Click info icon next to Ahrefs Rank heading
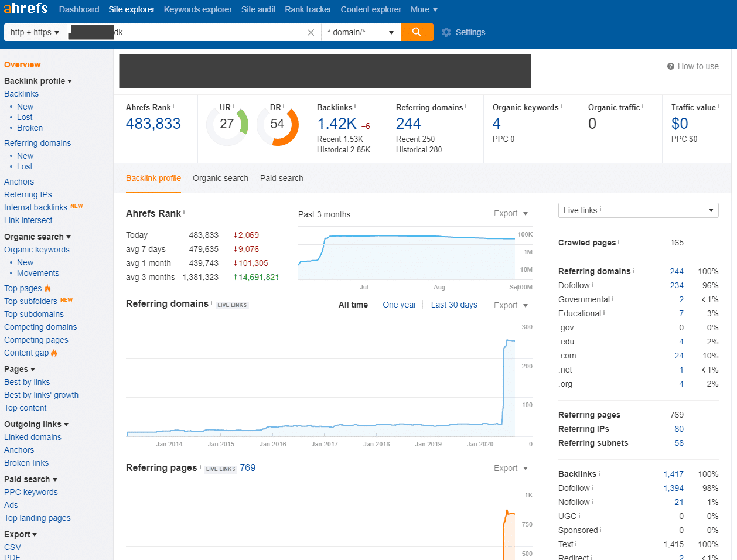Screen dimensions: 737x560 [x=184, y=212]
